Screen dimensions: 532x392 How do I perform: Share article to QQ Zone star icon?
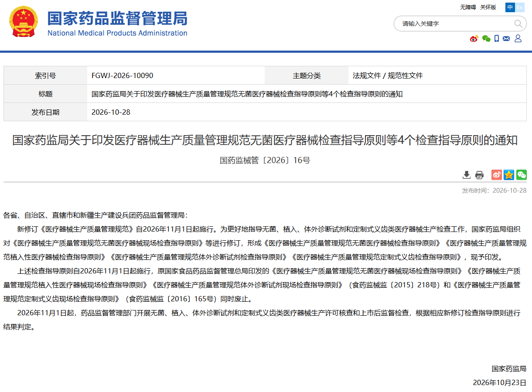pyautogui.click(x=509, y=175)
